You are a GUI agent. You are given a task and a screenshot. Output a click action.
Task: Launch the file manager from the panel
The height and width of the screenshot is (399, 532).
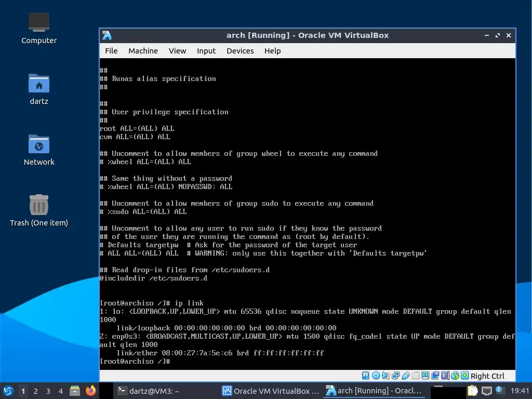[x=75, y=391]
